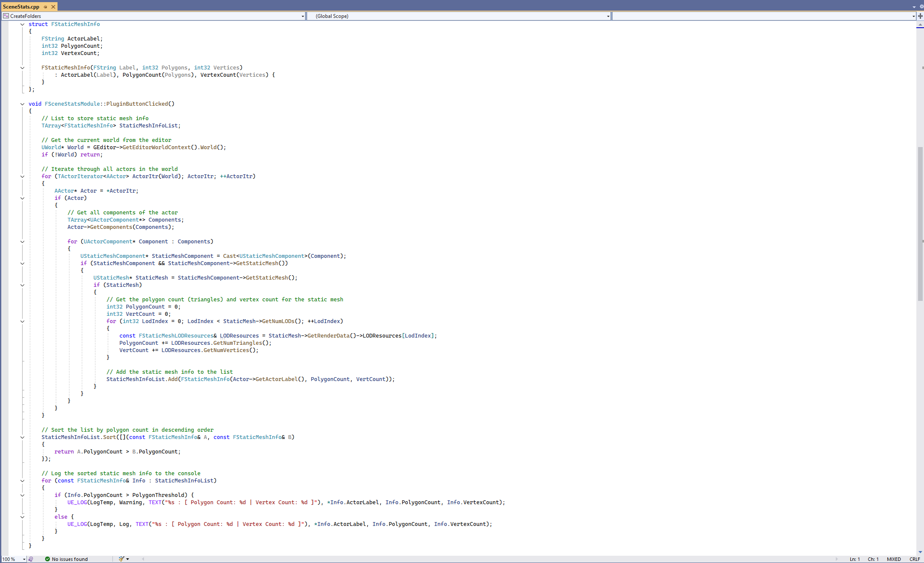Click the Warning log verbosity keyword

click(x=130, y=502)
